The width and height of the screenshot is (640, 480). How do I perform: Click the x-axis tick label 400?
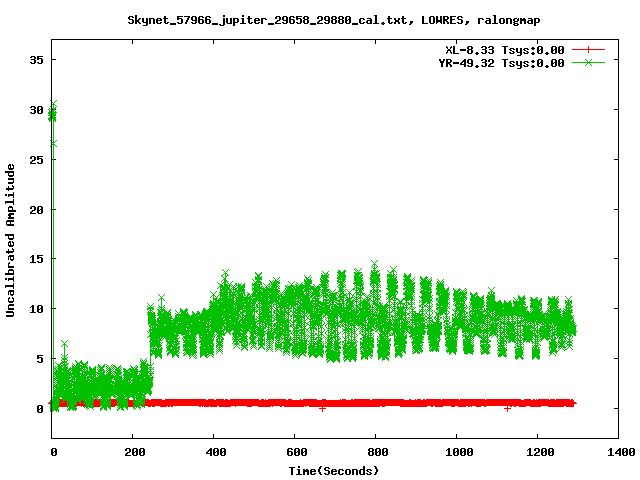[x=216, y=452]
